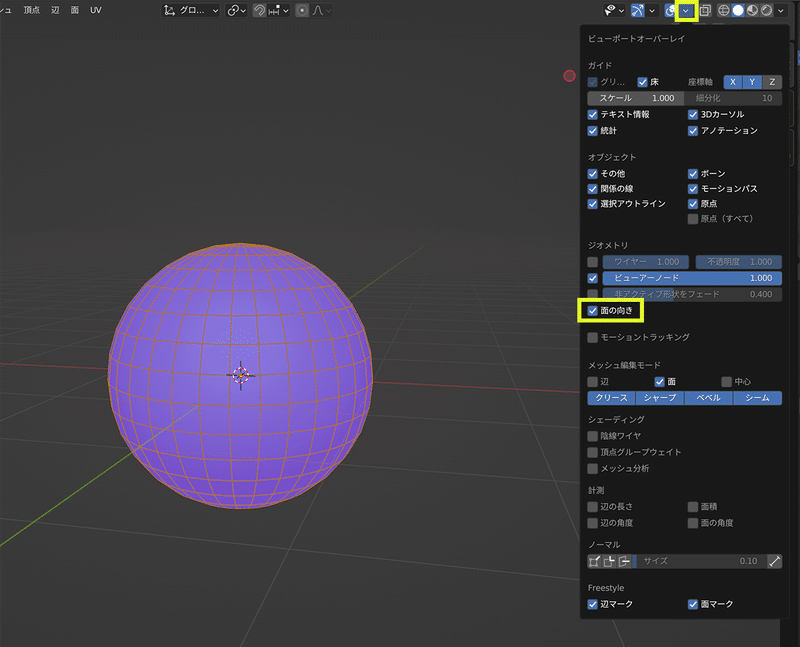Viewport: 800px width, 647px height.
Task: Open the pivot point dropdown
Action: (x=237, y=10)
